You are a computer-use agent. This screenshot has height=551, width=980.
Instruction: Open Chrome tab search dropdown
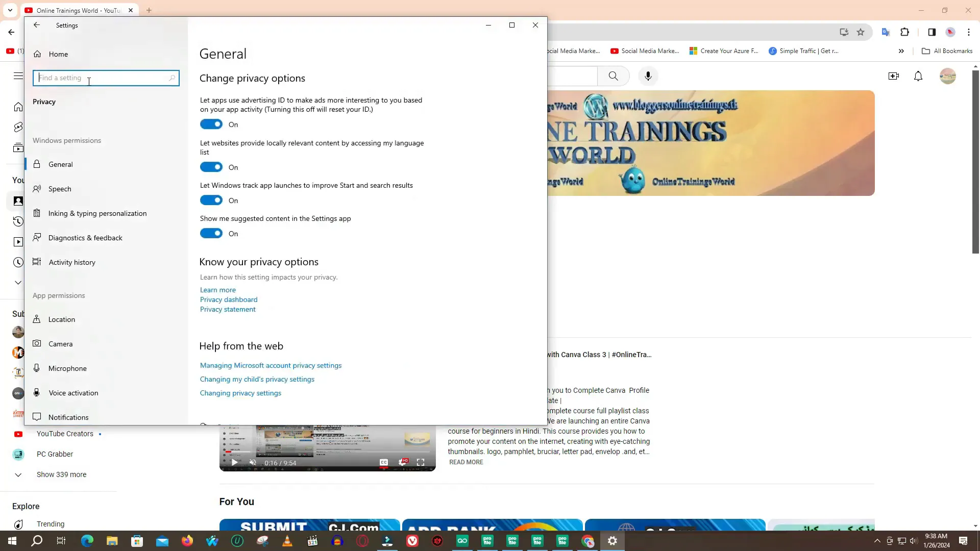click(x=10, y=10)
